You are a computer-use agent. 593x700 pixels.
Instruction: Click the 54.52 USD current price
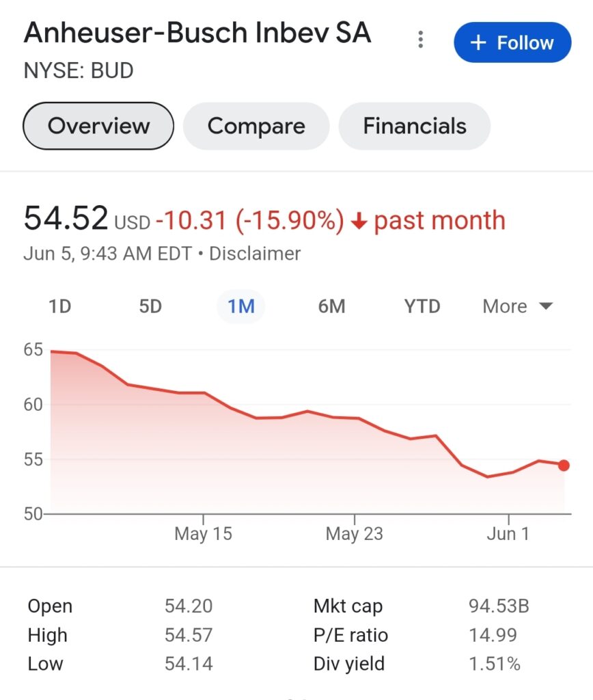point(87,218)
